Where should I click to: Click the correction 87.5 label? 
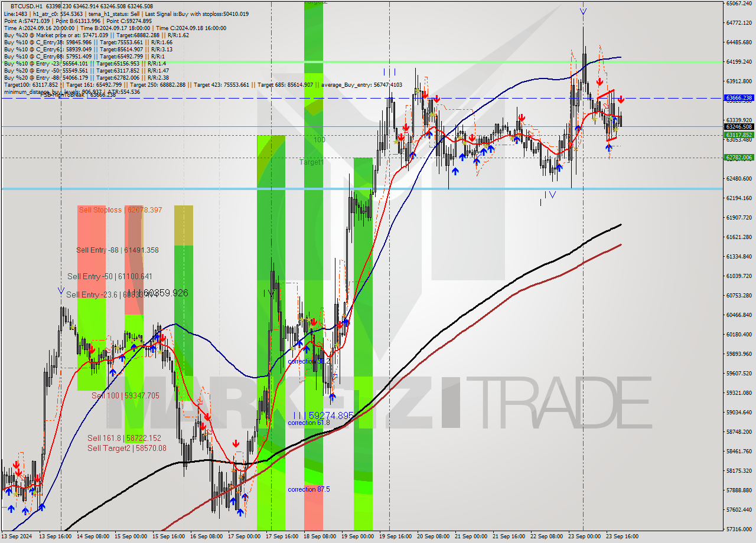click(x=309, y=489)
